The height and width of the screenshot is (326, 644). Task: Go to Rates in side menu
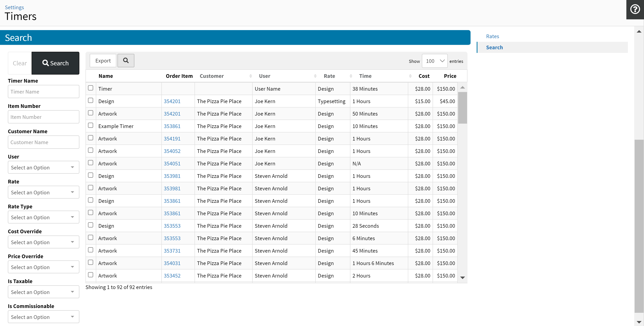click(x=492, y=36)
